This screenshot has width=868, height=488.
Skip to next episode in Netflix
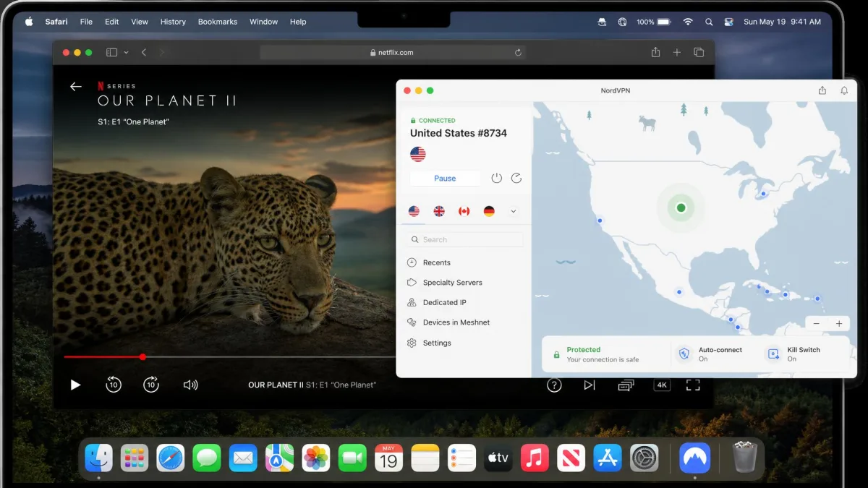pos(590,385)
